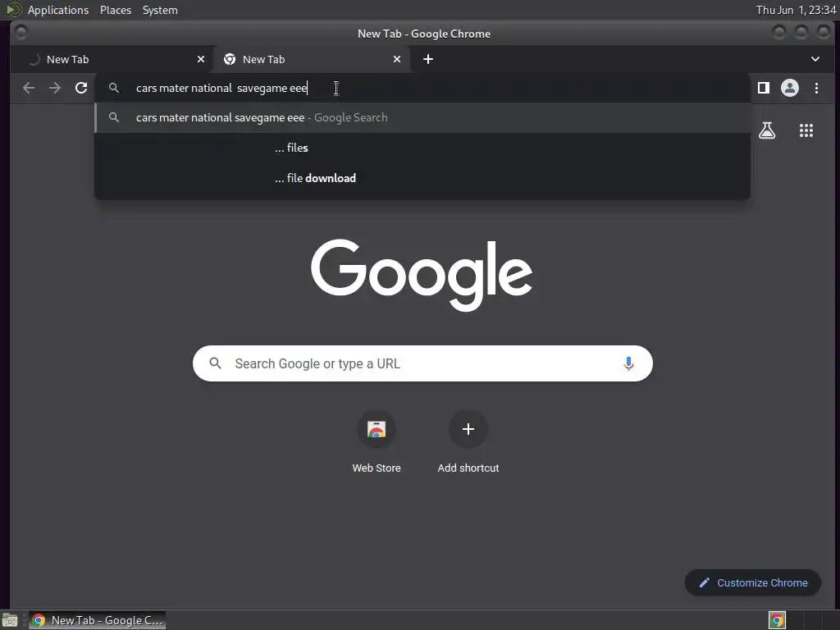
Task: Switch to the first New Tab
Action: coord(112,59)
